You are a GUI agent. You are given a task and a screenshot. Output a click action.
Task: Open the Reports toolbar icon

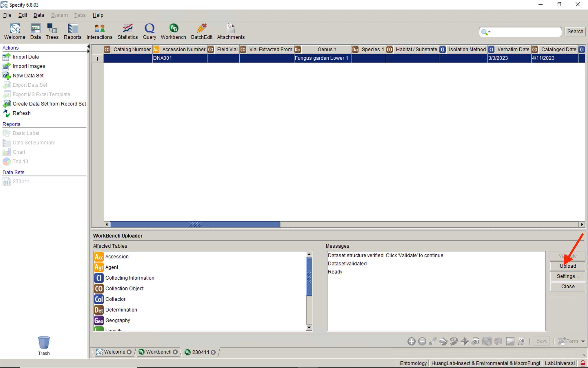tap(72, 31)
